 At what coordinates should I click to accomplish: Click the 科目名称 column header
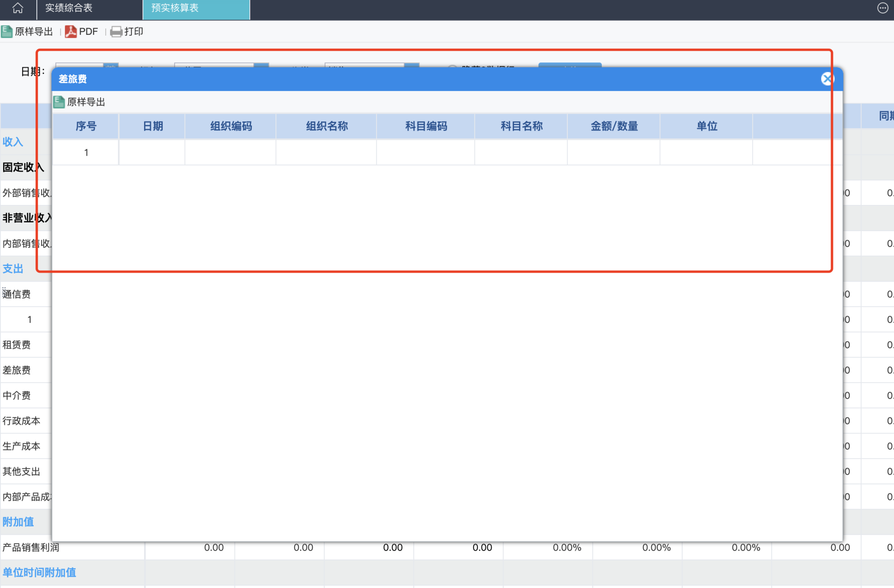click(521, 126)
